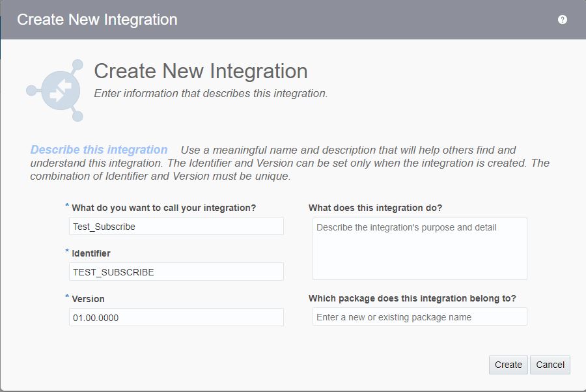Click the 'Enter information that describes this integration' subtitle

211,93
